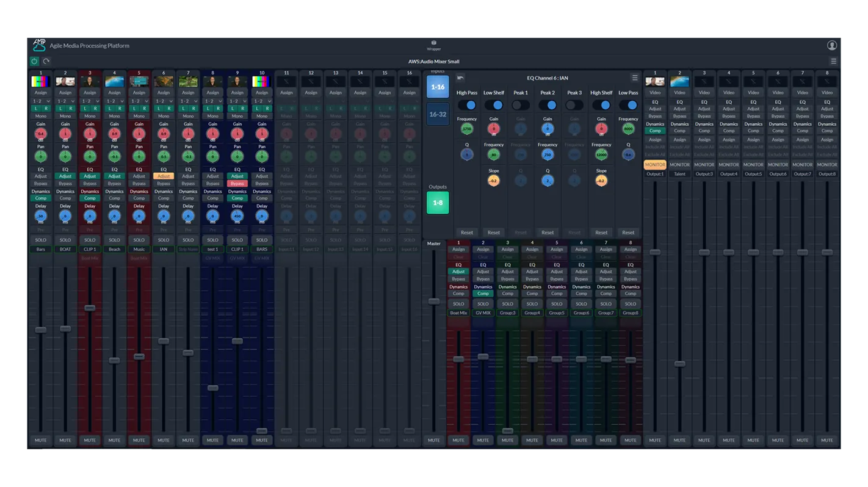
Task: Open the main hamburger menu at top right
Action: click(x=833, y=61)
